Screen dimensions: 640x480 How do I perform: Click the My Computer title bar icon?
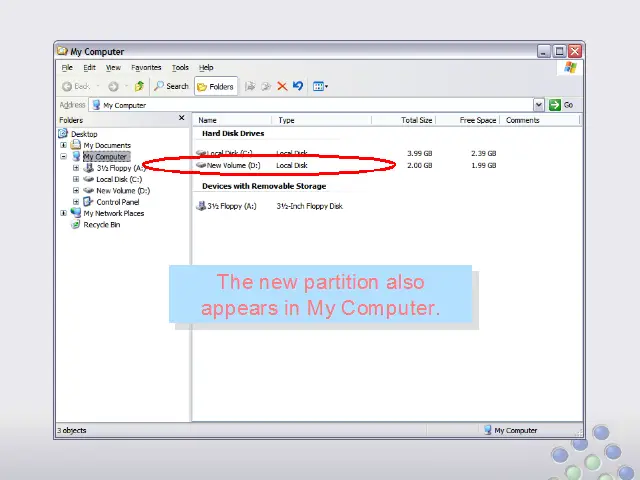click(62, 51)
